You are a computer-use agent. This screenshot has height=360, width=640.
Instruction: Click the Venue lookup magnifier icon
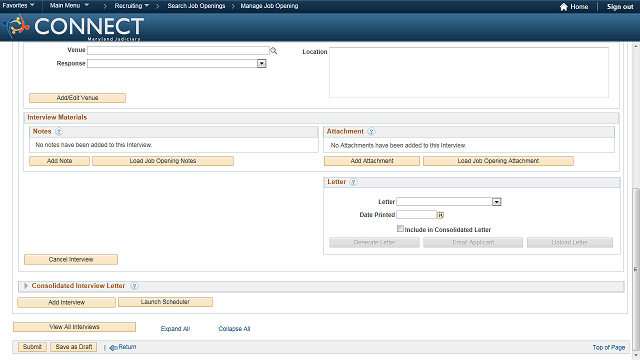273,51
